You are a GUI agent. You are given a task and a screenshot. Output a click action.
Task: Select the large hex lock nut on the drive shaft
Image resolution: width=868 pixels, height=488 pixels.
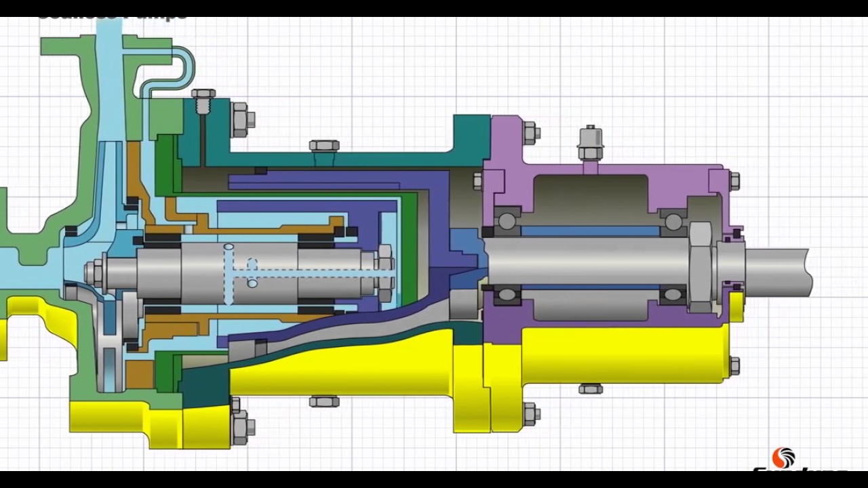click(700, 266)
